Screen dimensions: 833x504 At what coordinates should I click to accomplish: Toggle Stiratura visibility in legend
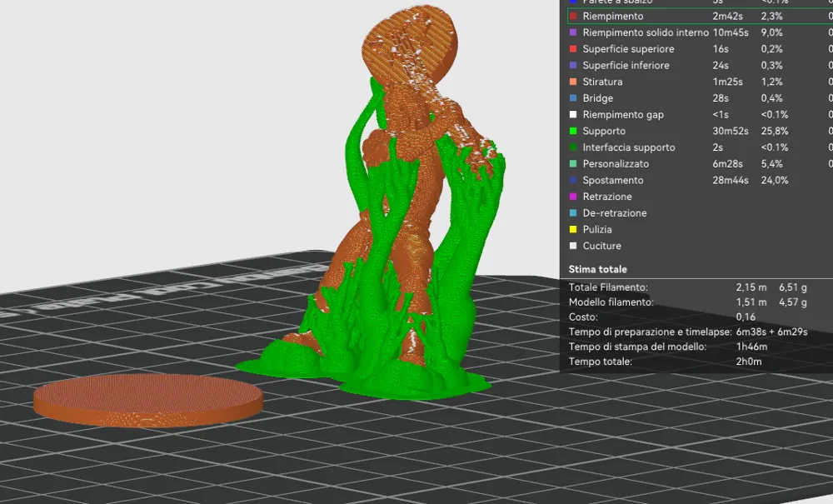click(602, 82)
